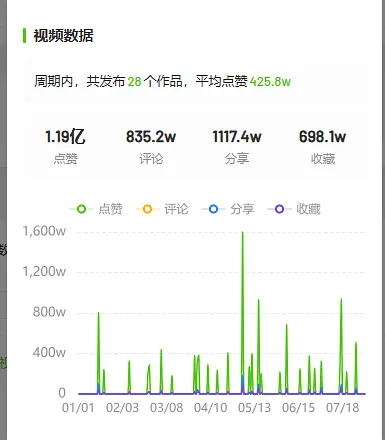The width and height of the screenshot is (385, 440).
Task: Click the orange 评论 legend circle icon
Action: [x=148, y=209]
